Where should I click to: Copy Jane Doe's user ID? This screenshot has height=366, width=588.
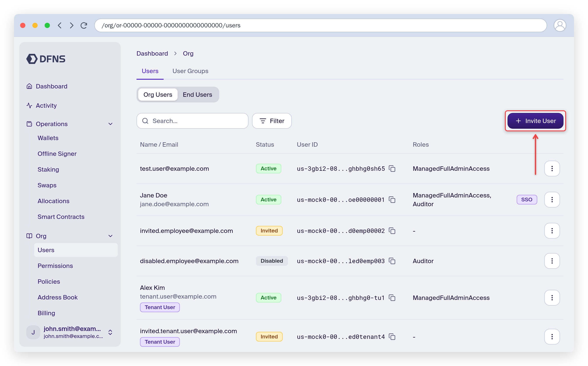click(392, 200)
